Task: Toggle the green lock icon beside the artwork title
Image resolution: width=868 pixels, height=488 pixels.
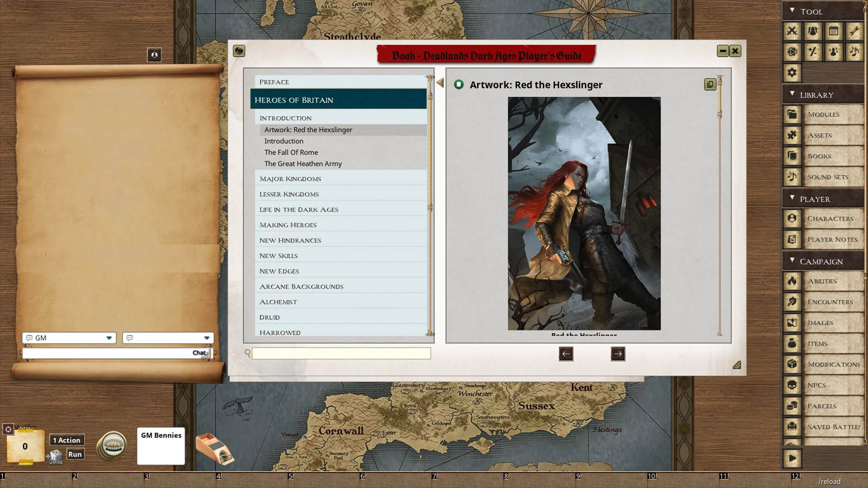Action: [x=459, y=84]
